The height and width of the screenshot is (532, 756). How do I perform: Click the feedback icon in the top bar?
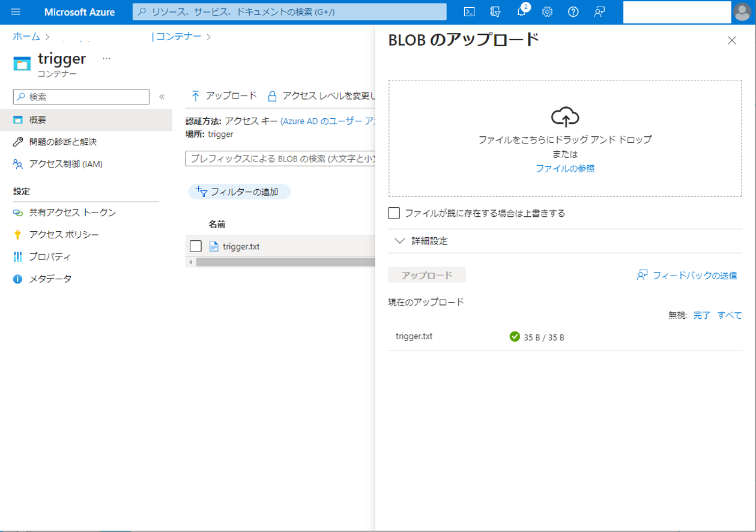[599, 12]
